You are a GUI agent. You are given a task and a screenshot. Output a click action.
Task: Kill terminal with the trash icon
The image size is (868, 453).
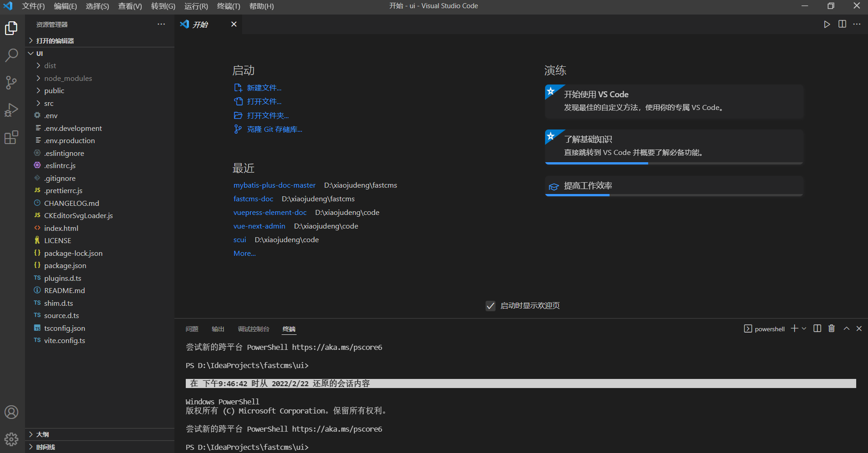(832, 329)
